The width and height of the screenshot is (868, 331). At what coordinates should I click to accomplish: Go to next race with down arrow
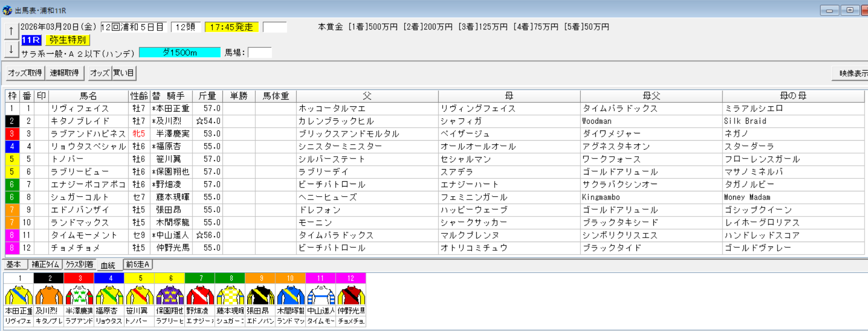click(x=11, y=49)
